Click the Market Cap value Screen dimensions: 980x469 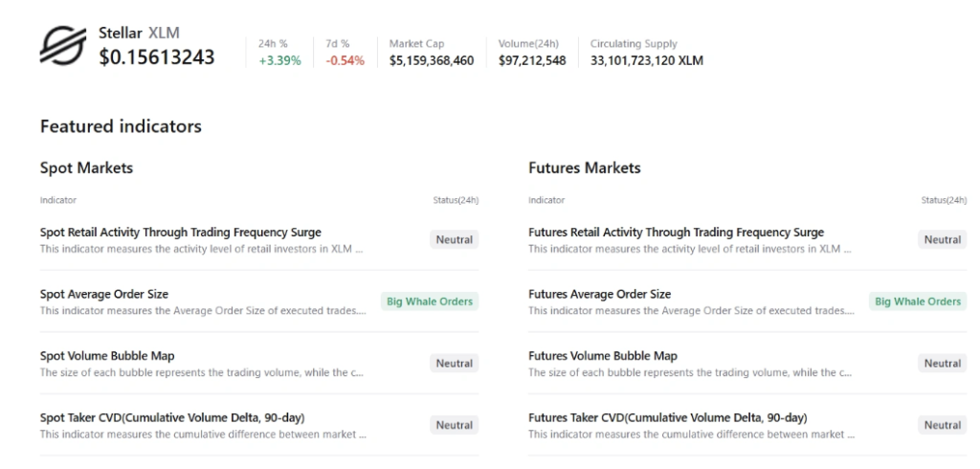(431, 61)
